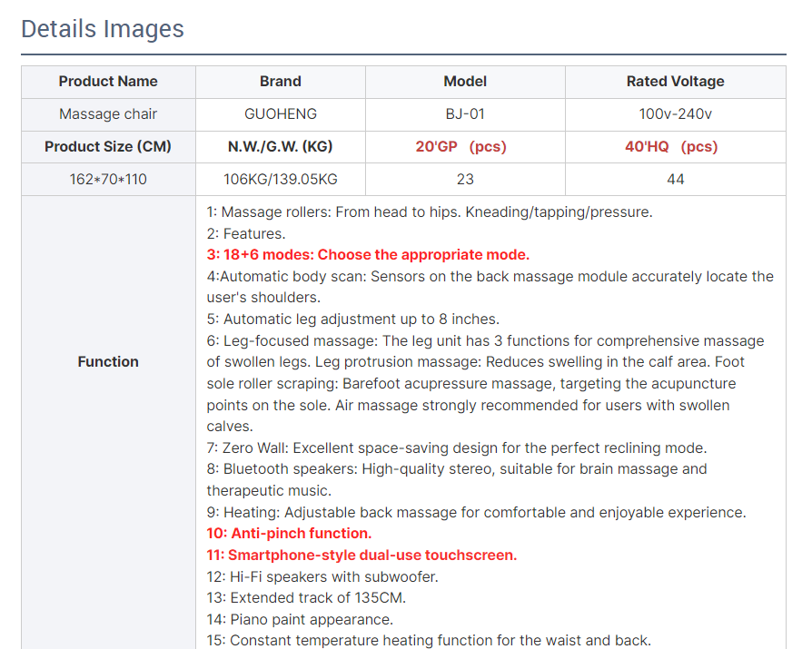
Task: Click the Details Images heading
Action: point(103,29)
